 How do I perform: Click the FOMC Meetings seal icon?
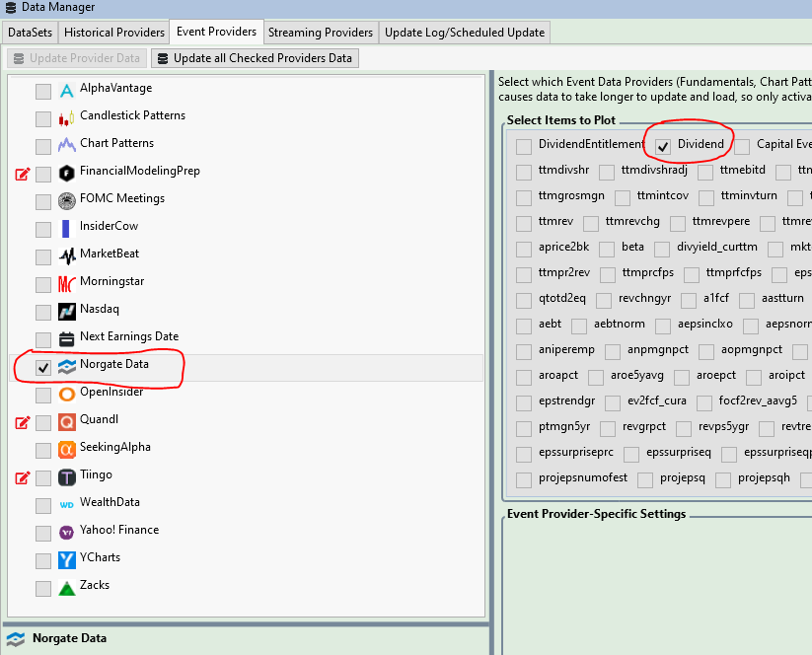click(66, 202)
